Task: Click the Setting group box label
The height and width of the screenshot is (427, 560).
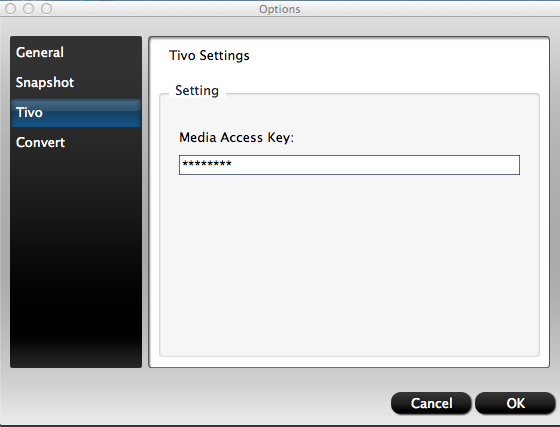Action: point(197,90)
